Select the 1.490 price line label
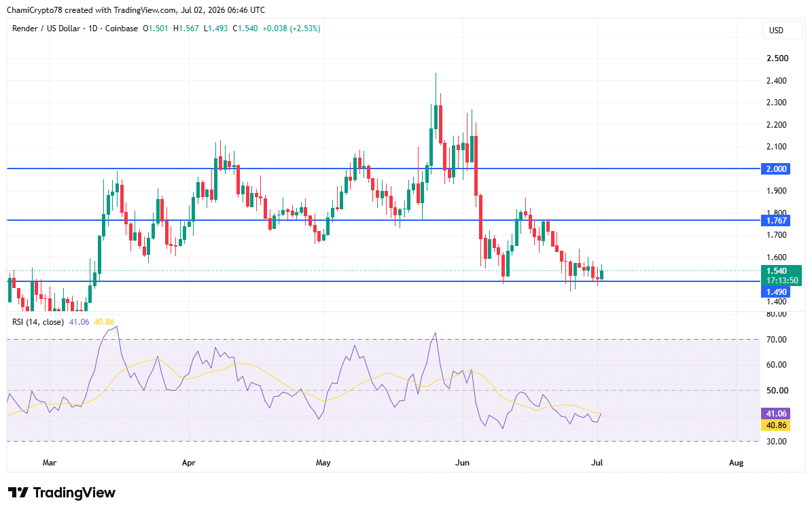The width and height of the screenshot is (812, 513). coord(776,292)
